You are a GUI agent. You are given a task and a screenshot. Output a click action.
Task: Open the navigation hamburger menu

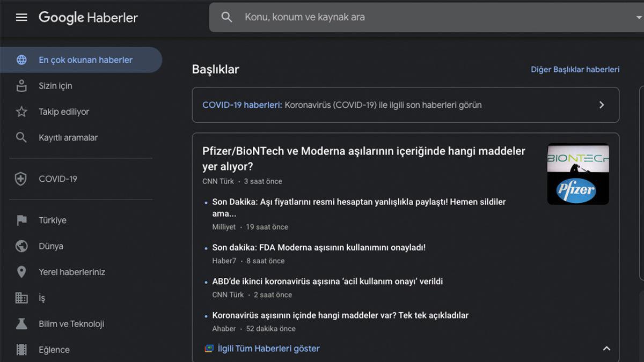click(21, 17)
